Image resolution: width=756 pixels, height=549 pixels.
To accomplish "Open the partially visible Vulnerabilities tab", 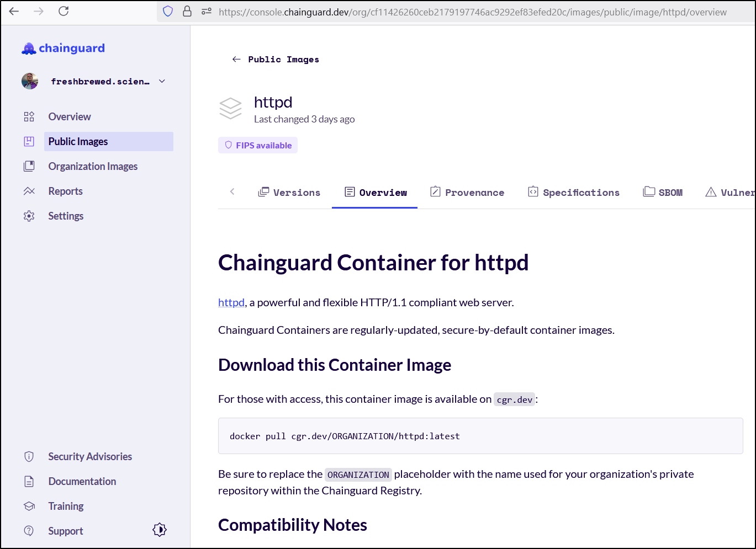I will pos(730,192).
